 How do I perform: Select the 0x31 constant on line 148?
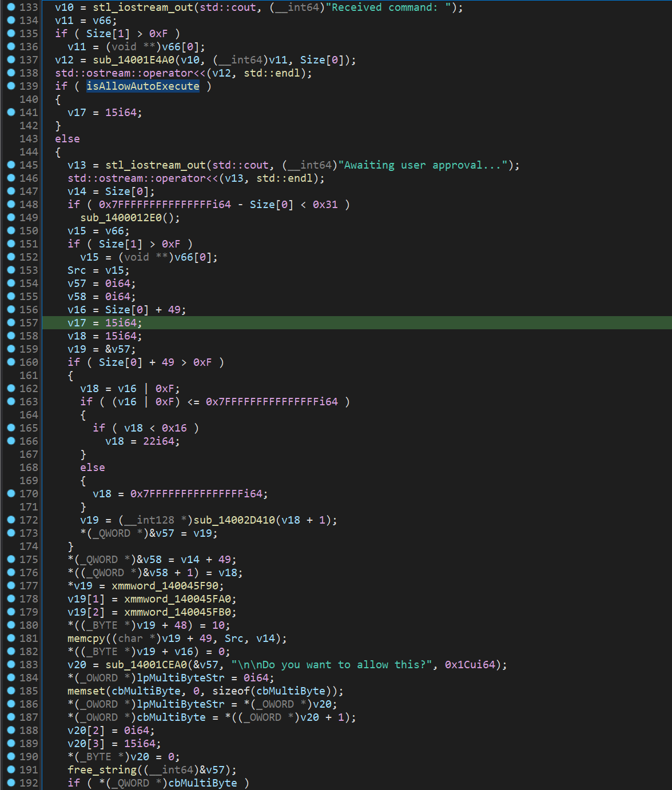325,204
